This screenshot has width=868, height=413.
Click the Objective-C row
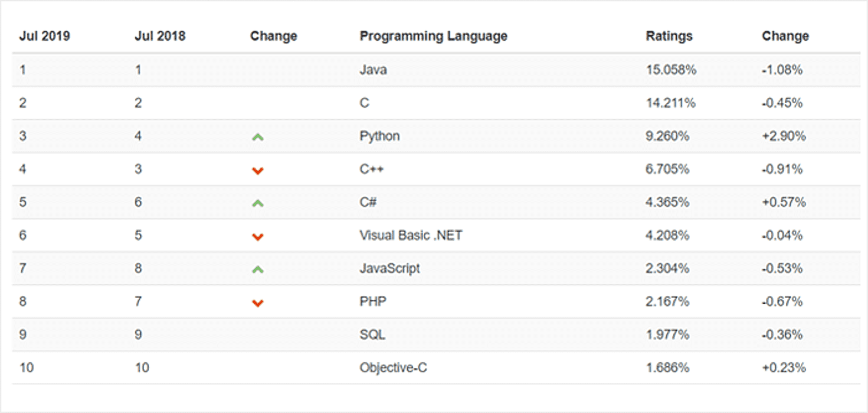tap(391, 368)
